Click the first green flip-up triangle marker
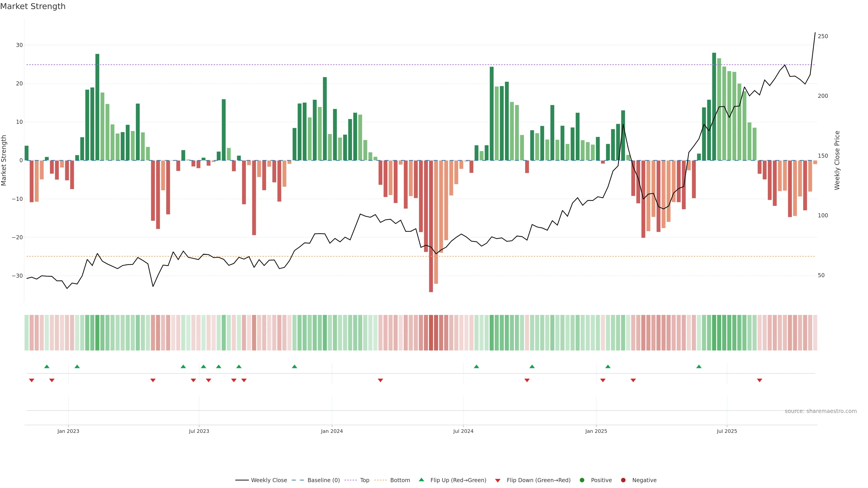 tap(47, 366)
